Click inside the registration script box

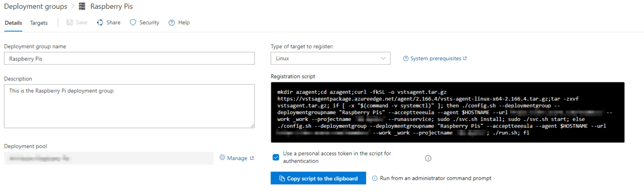(448, 112)
